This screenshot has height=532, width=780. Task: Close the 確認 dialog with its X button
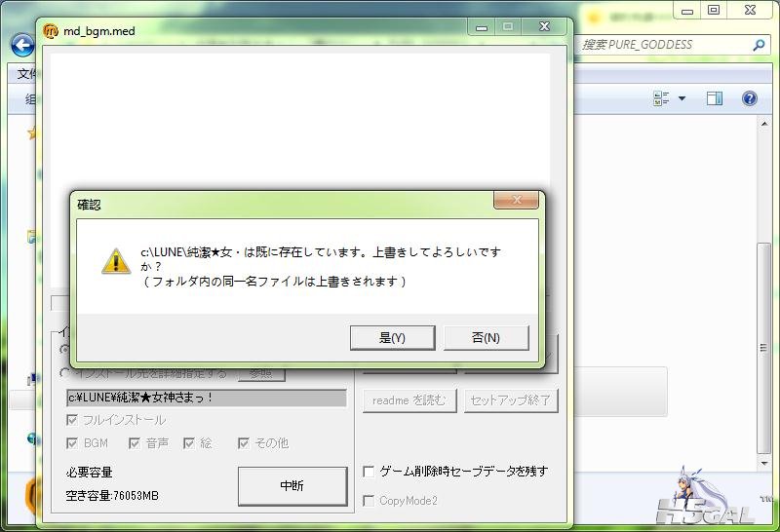516,202
